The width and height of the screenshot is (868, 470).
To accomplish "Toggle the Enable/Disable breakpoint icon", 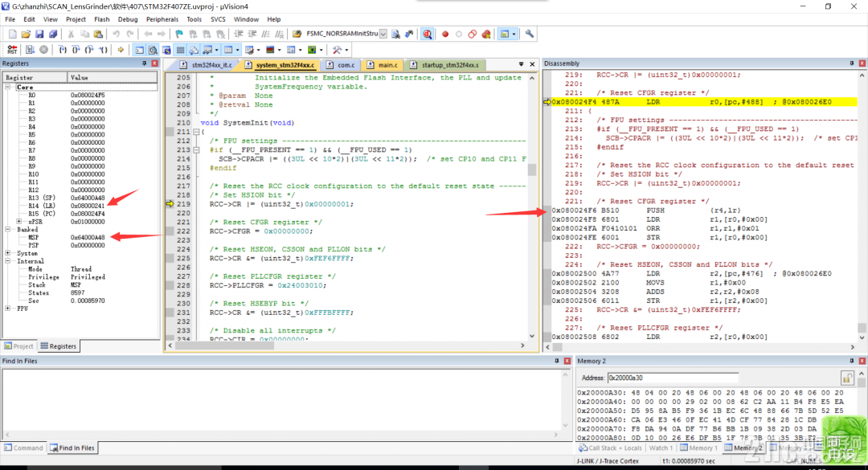I will point(459,34).
